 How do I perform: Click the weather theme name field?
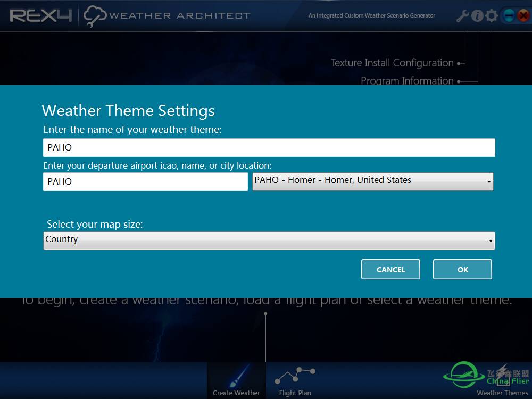(x=269, y=147)
